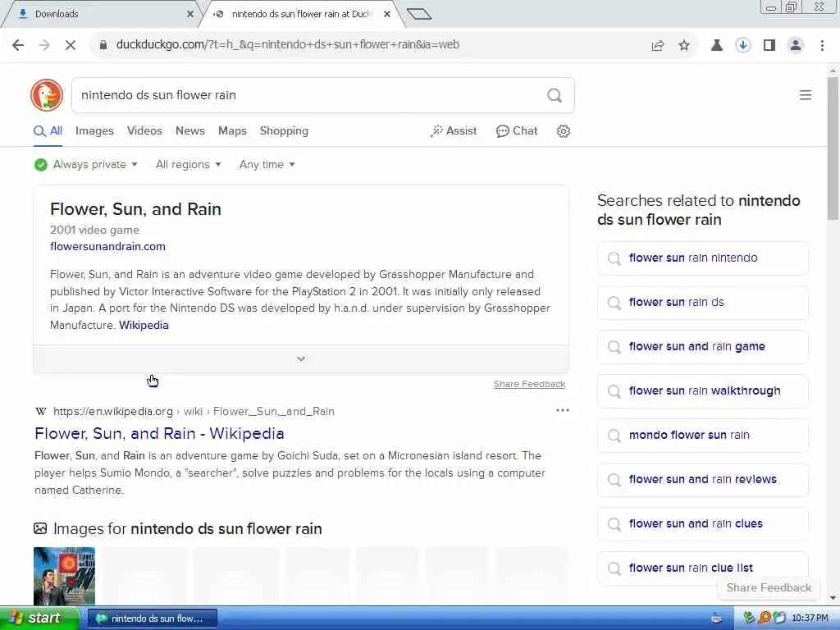Open the All regions dropdown
The height and width of the screenshot is (630, 840).
pos(189,164)
